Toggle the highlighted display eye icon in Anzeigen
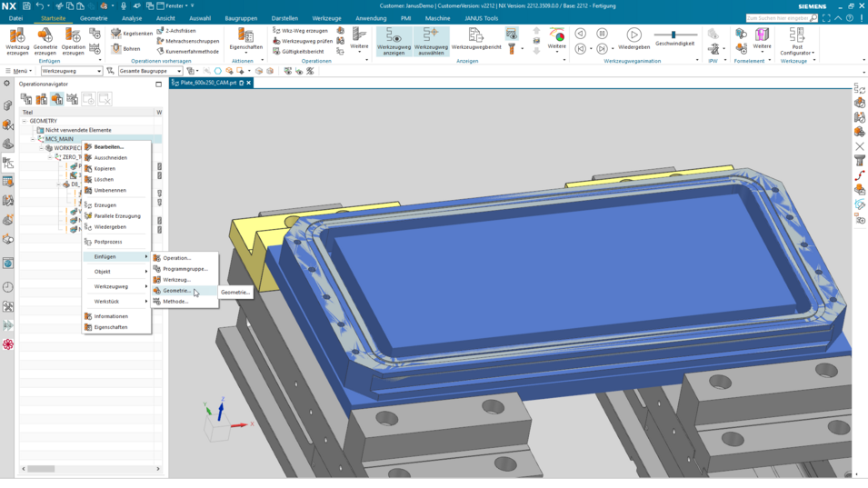Screen dimensions: 868x488 point(512,35)
